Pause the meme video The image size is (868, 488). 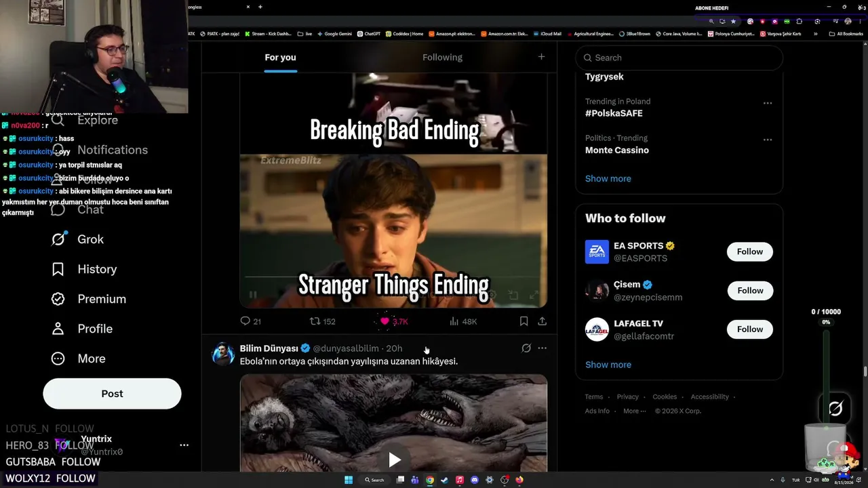[253, 295]
